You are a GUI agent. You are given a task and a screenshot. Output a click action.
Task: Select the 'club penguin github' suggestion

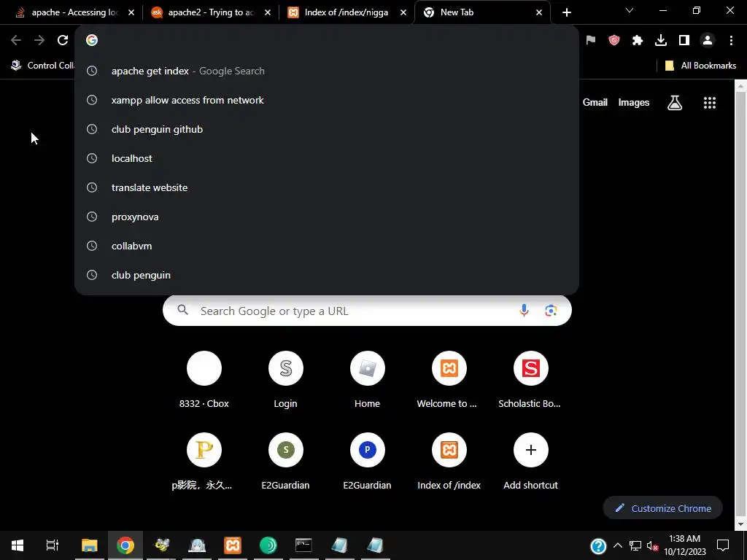click(x=327, y=129)
